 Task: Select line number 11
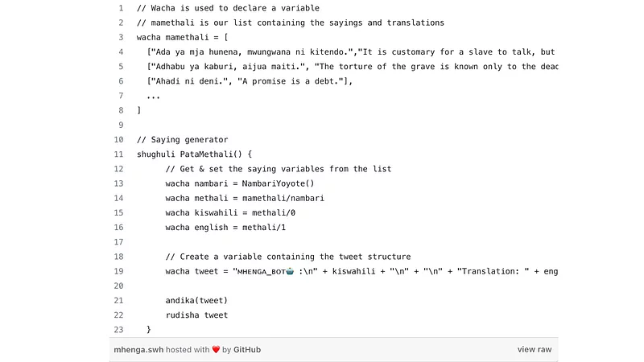[x=118, y=154]
